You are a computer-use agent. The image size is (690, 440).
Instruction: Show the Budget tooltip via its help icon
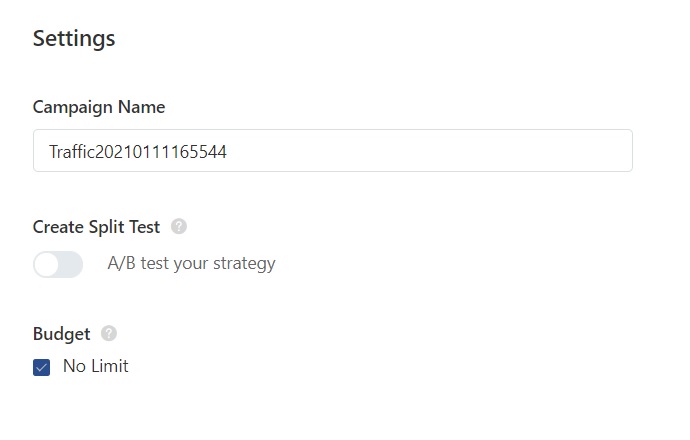109,334
